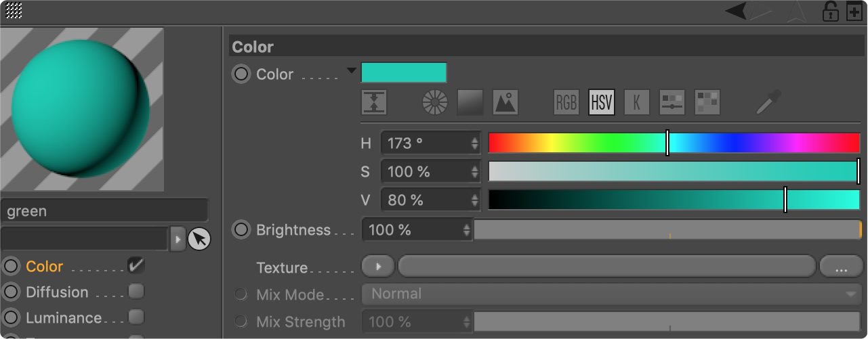Enable Kelvin temperature color mode
Viewport: 868px width, 339px height.
(637, 102)
